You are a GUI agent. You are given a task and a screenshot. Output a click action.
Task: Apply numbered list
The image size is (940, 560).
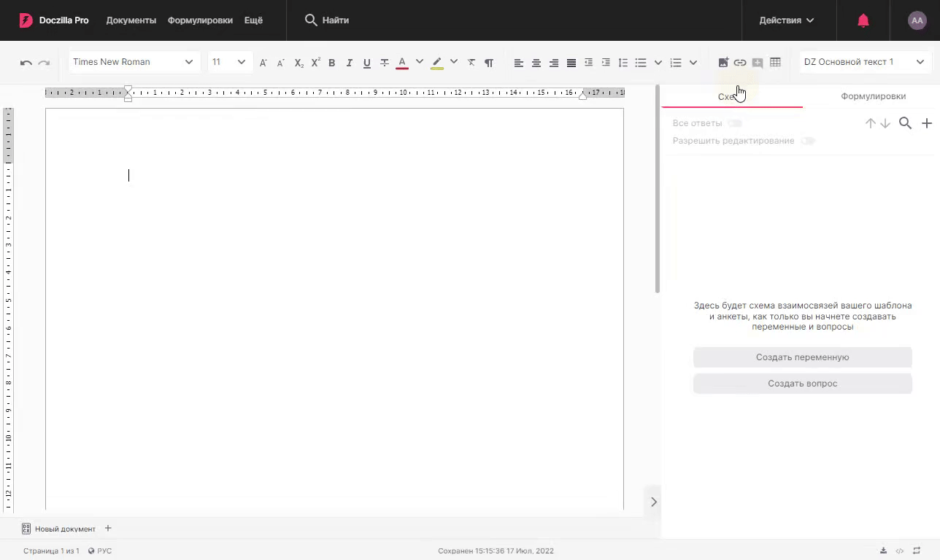pos(676,63)
